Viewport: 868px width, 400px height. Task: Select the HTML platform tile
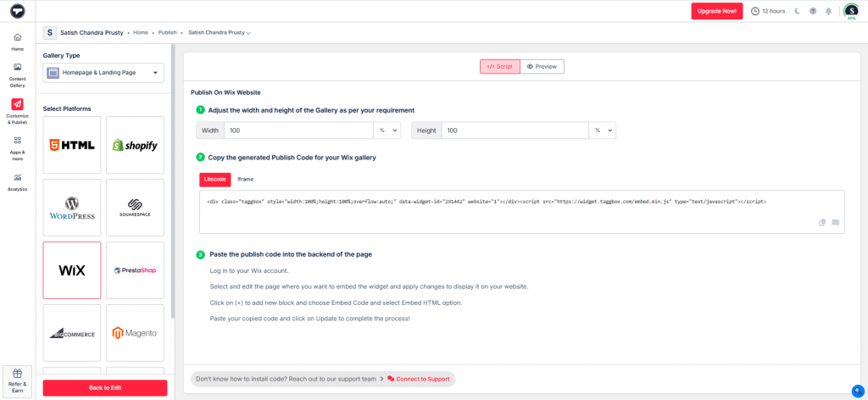pos(72,145)
